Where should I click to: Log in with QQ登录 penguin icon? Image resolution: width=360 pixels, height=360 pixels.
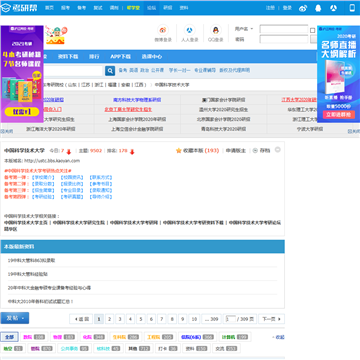216,30
